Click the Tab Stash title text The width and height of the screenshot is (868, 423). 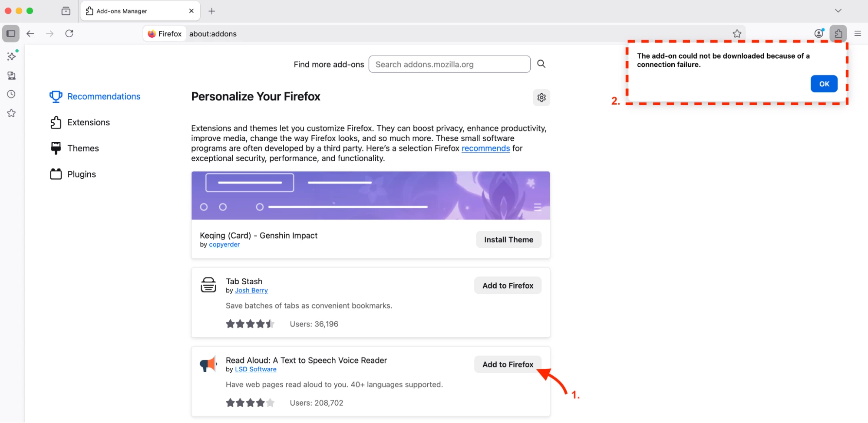click(244, 281)
